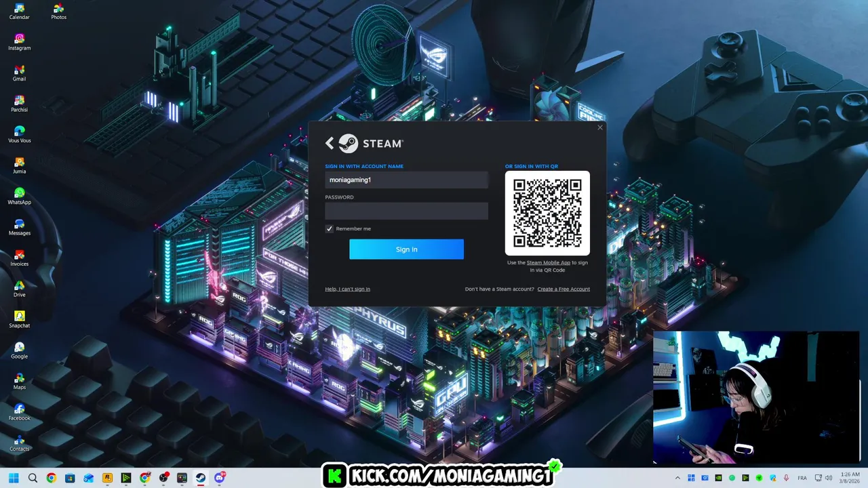Screen dimensions: 868x488
Task: Switch the FRA input language
Action: (802, 478)
